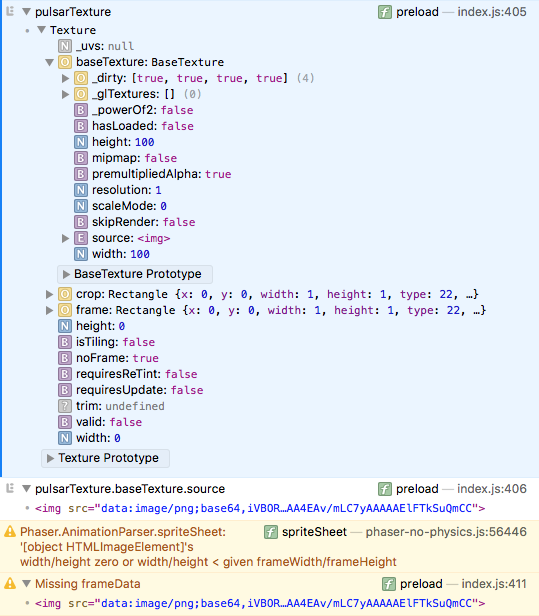Click the null icon beside _uvs

pos(65,46)
